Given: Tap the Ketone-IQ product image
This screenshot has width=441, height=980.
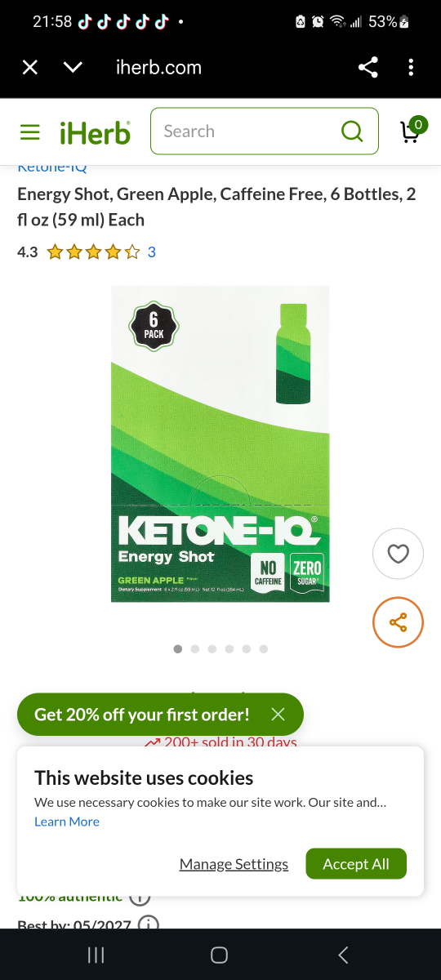Looking at the screenshot, I should click(220, 444).
